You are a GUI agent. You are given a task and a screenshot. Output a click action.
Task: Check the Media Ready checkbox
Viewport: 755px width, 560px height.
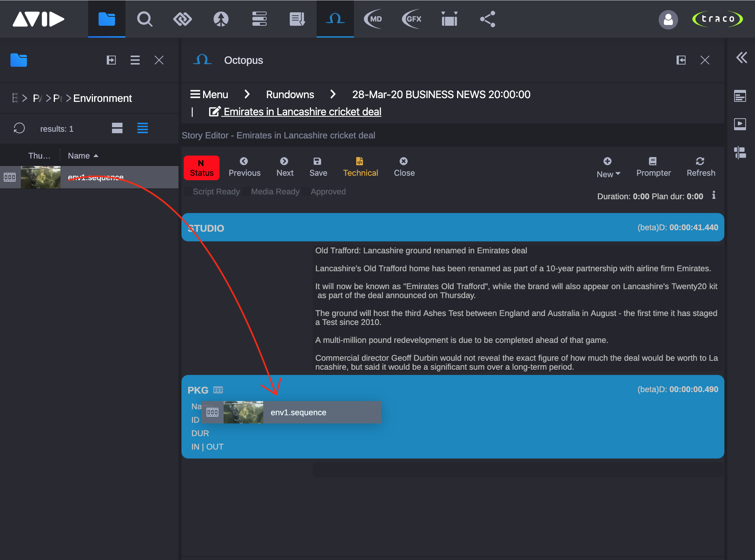[x=246, y=191]
